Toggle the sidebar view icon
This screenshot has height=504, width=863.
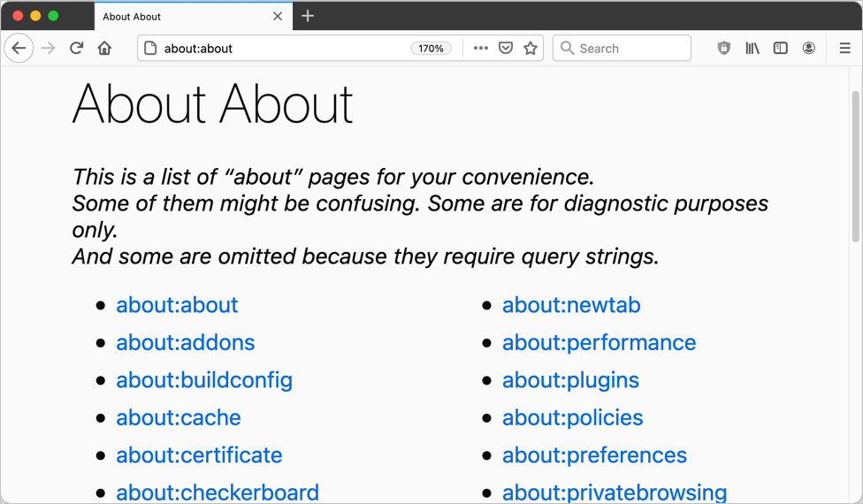780,49
